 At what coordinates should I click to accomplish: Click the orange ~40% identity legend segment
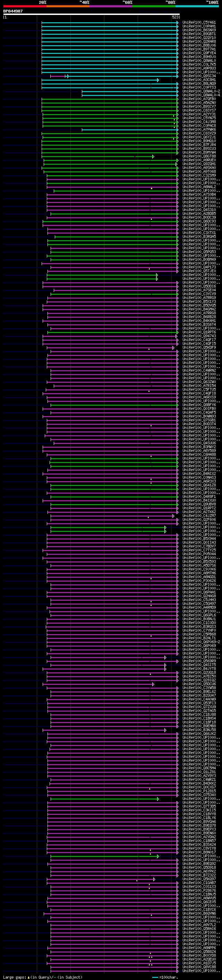pos(68,6)
